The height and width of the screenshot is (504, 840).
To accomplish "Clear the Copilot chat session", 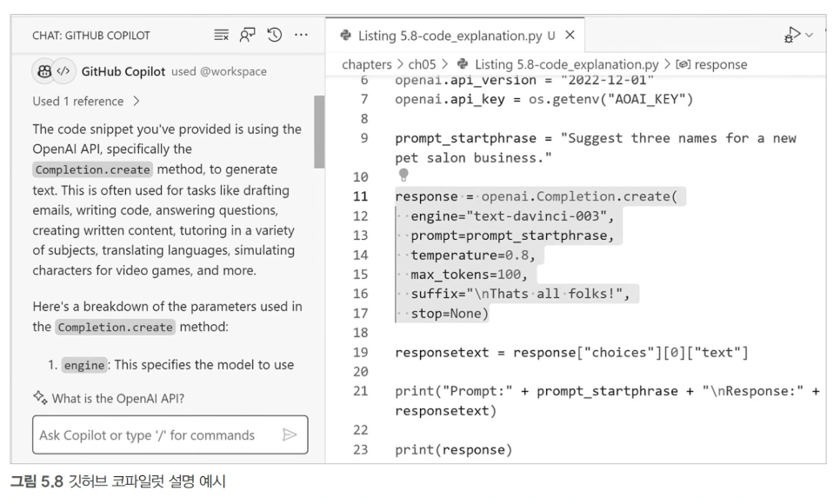I will click(x=221, y=36).
